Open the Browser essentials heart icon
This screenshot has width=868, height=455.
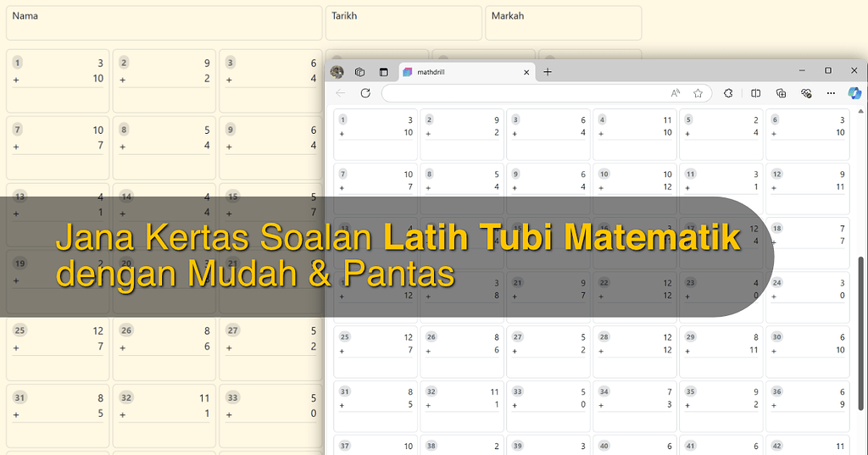click(x=806, y=93)
